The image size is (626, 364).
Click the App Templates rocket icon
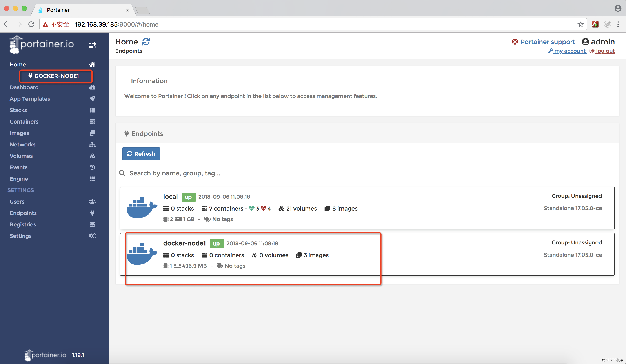tap(92, 99)
